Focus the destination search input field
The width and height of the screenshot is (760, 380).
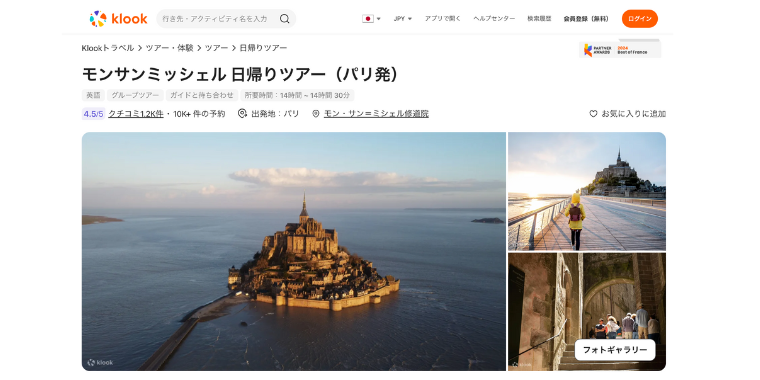[217, 19]
